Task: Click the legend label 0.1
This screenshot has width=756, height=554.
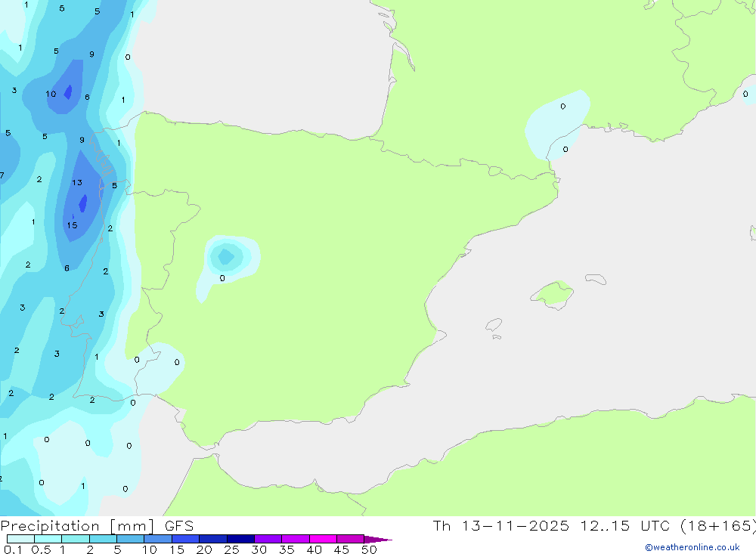Action: [x=13, y=549]
